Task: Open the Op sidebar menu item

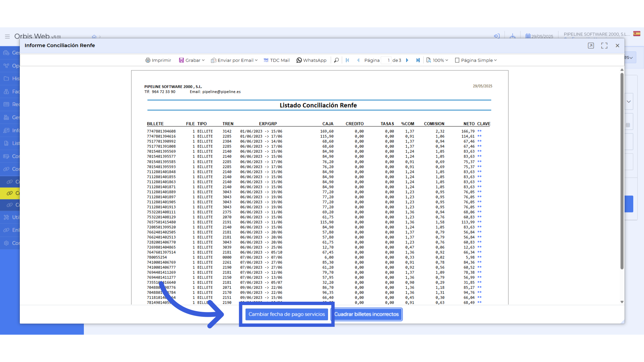Action: click(x=11, y=66)
